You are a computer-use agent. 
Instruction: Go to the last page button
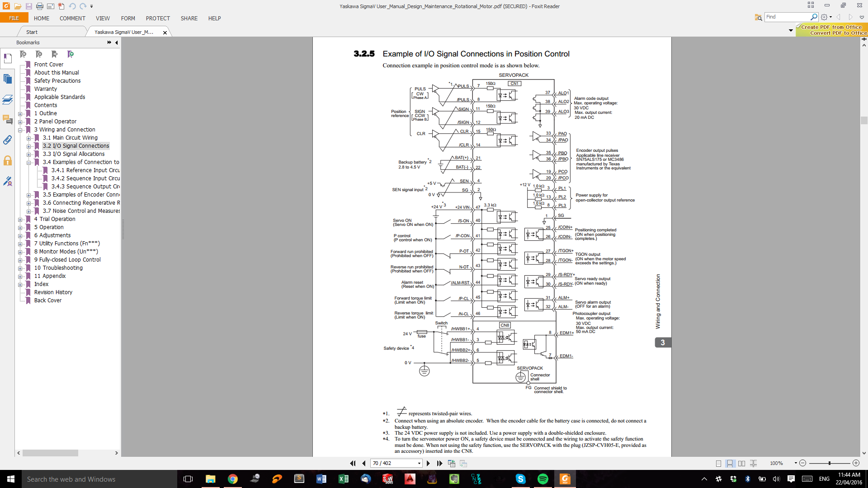click(x=439, y=463)
